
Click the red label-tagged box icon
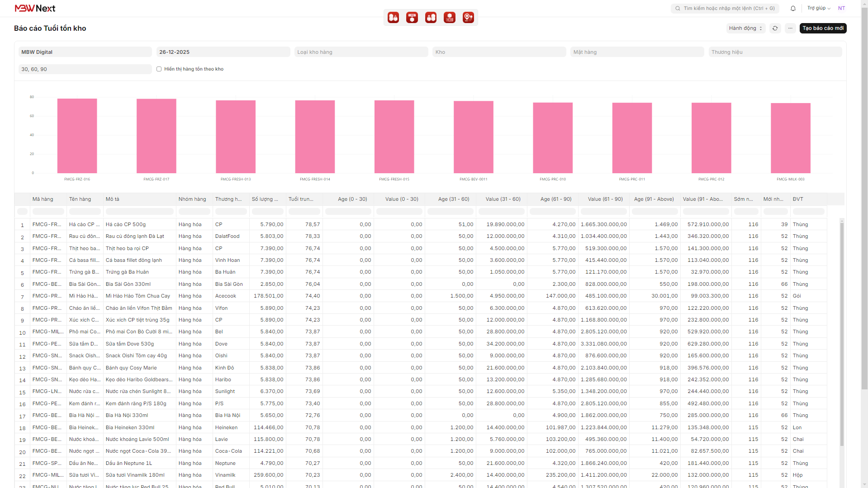(412, 18)
